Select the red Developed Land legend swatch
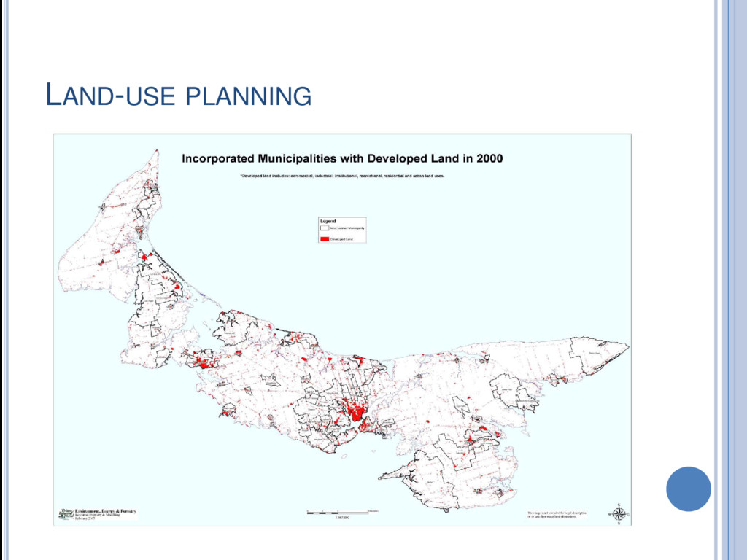Viewport: 747px width, 560px height. [325, 238]
